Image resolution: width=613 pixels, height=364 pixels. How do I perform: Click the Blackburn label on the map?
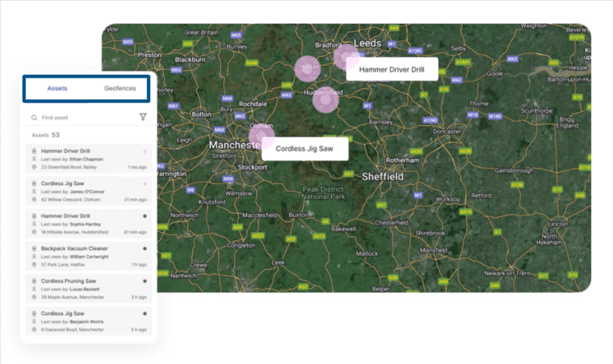tap(190, 59)
